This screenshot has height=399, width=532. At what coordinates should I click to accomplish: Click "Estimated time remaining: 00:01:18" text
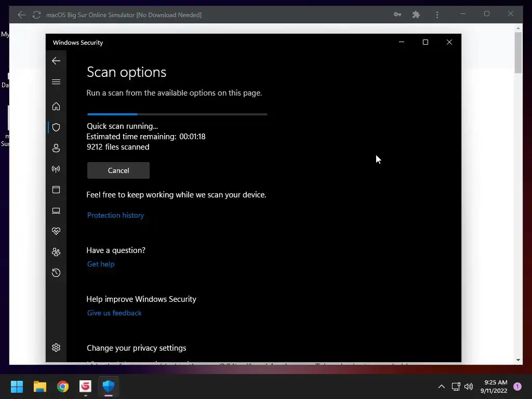146,137
